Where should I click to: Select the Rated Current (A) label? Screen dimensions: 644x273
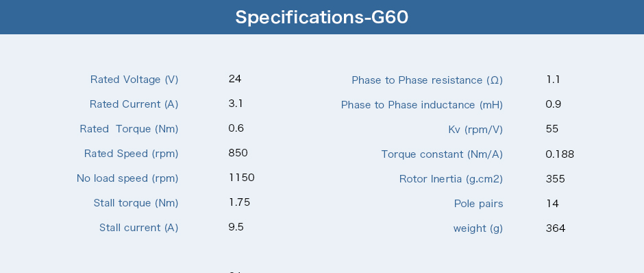[x=134, y=104]
